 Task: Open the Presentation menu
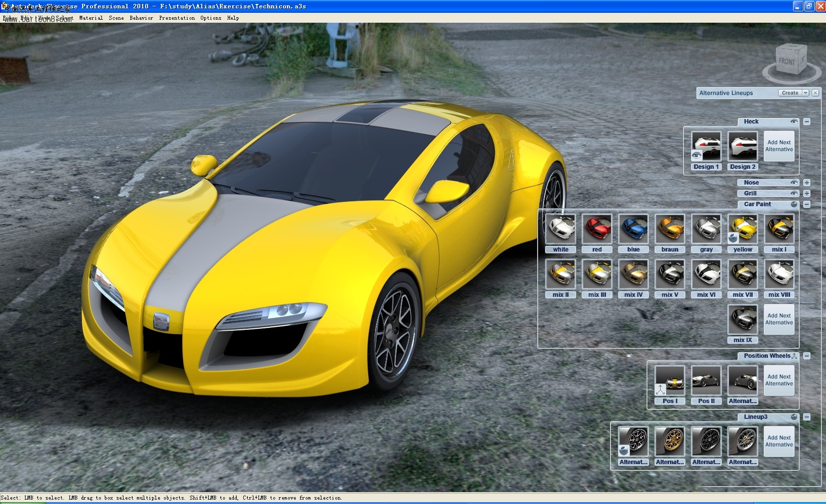[177, 18]
